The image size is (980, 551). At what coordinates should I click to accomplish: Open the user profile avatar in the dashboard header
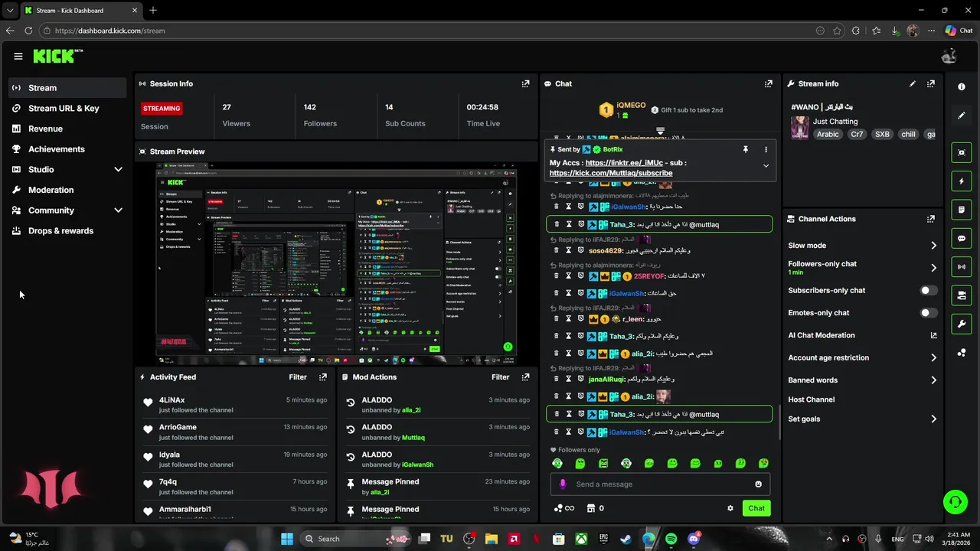(949, 56)
